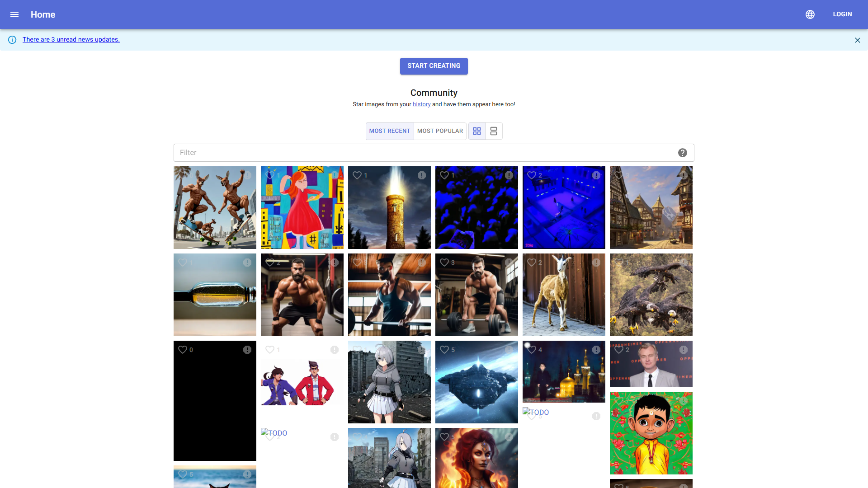Like the blue isometric room image

(532, 175)
